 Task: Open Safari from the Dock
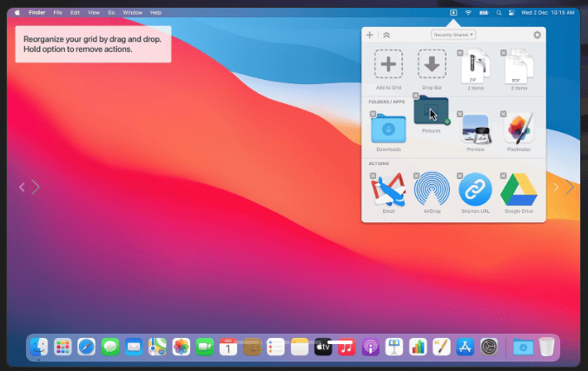click(86, 347)
